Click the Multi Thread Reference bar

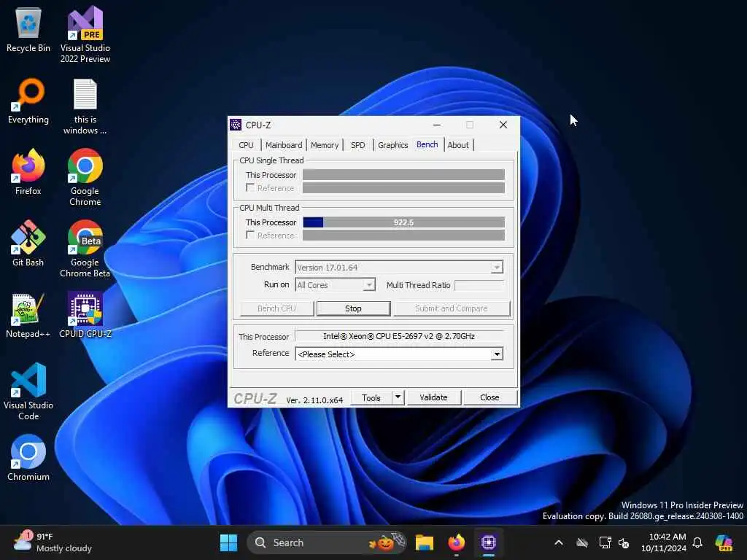click(x=403, y=236)
